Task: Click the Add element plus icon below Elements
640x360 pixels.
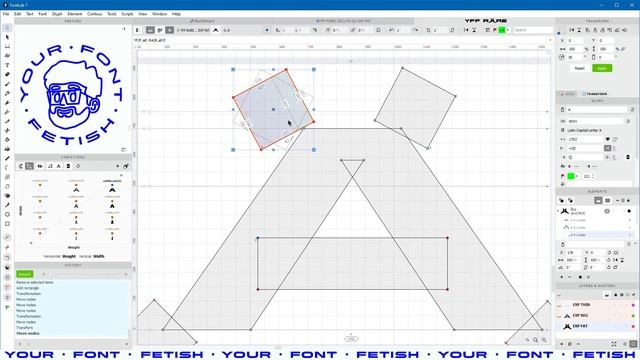Action: click(562, 277)
